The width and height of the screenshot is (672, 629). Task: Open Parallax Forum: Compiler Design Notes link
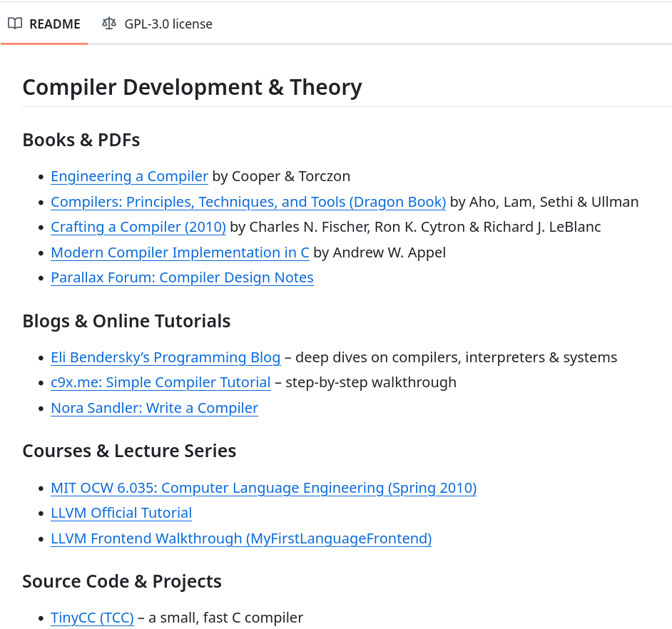(x=182, y=277)
